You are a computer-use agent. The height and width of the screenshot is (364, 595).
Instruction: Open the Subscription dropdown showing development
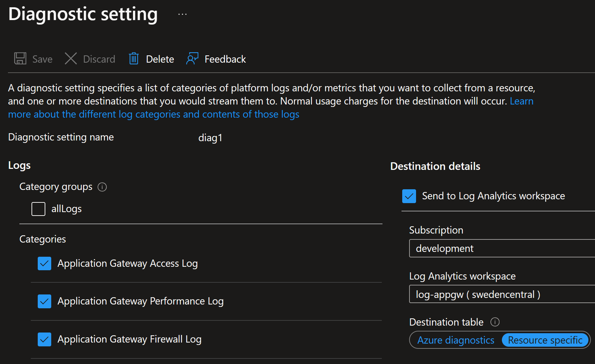point(502,248)
